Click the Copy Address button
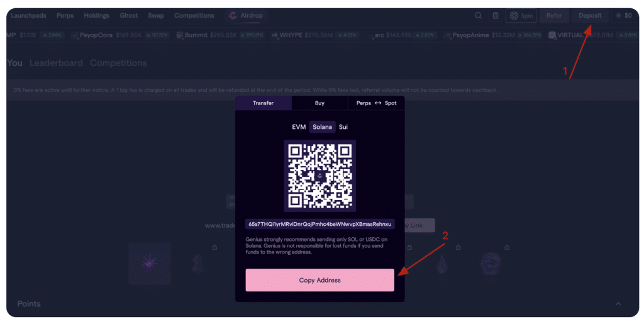Viewport: 644px width, 324px height. [x=320, y=280]
